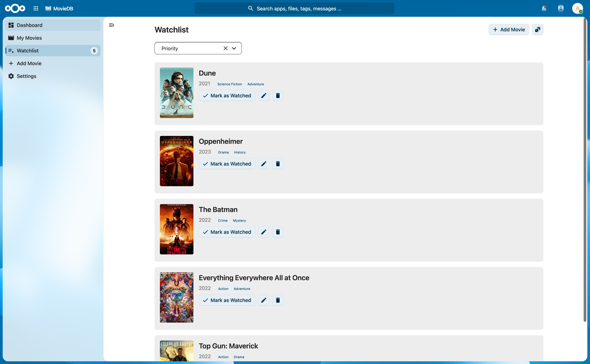Open Top Gun: Maverick poster thumbnail
This screenshot has width=590, height=364.
(176, 351)
